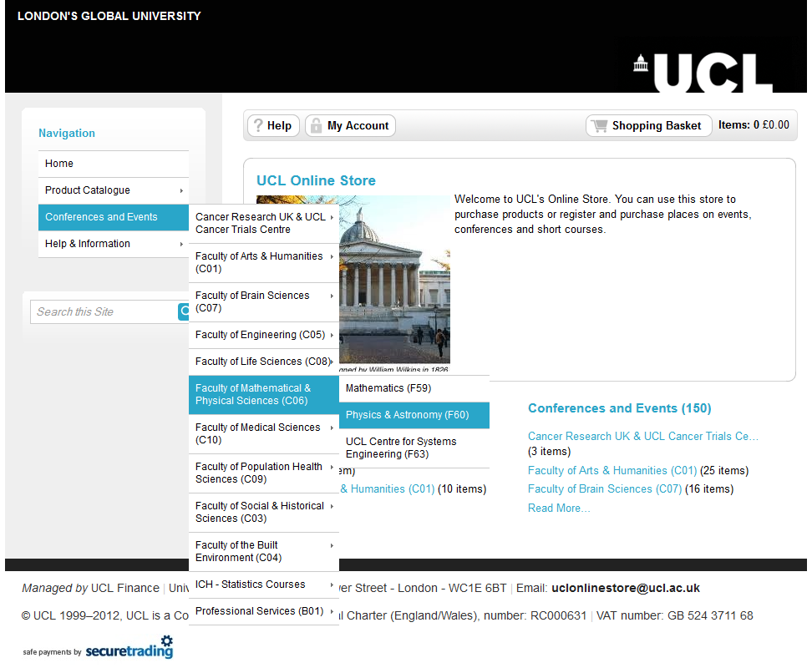
Task: Open Product Catalogue navigation item
Action: point(114,190)
